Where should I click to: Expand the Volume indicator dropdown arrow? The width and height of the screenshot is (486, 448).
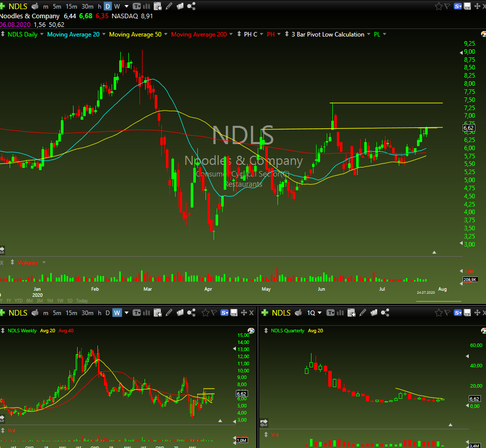[44, 262]
